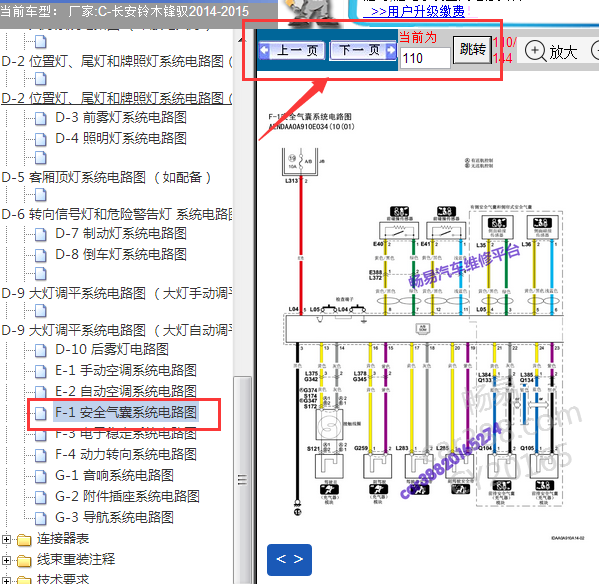
Task: Expand the 连接器表 folder
Action: [6, 539]
